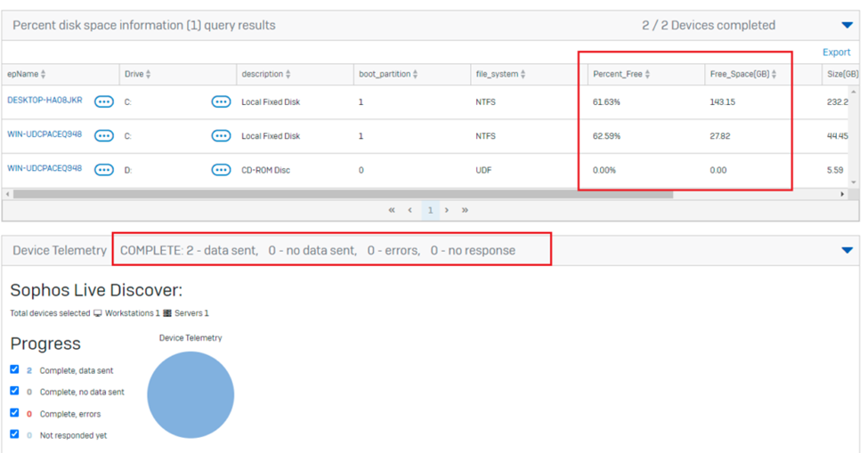Select CD-ROM Disc description cell

265,170
